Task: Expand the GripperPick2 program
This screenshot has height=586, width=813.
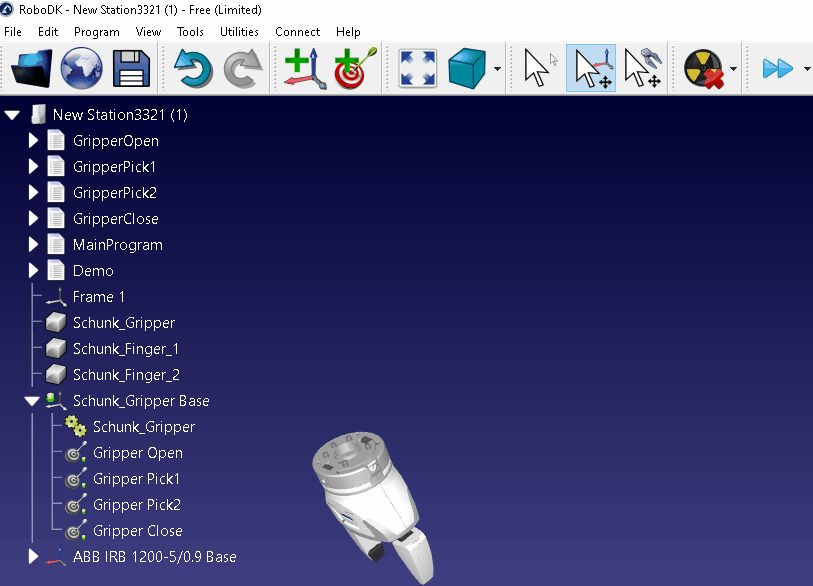Action: click(x=33, y=192)
